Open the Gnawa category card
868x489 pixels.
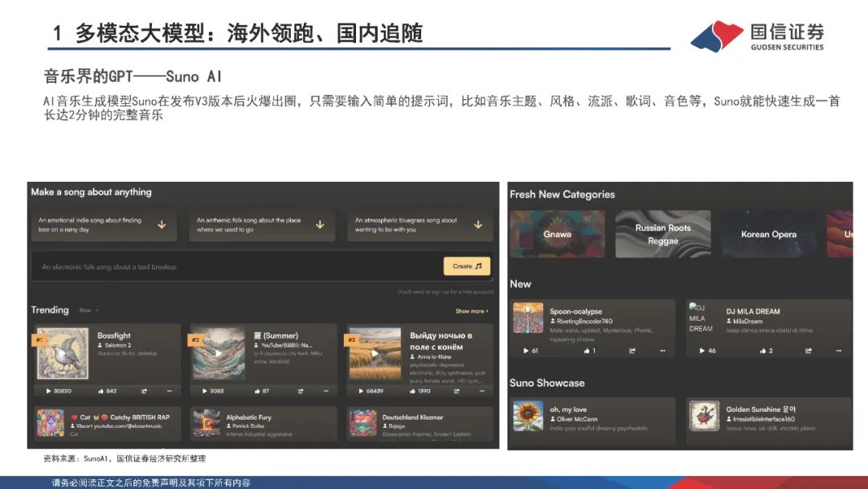click(x=558, y=234)
